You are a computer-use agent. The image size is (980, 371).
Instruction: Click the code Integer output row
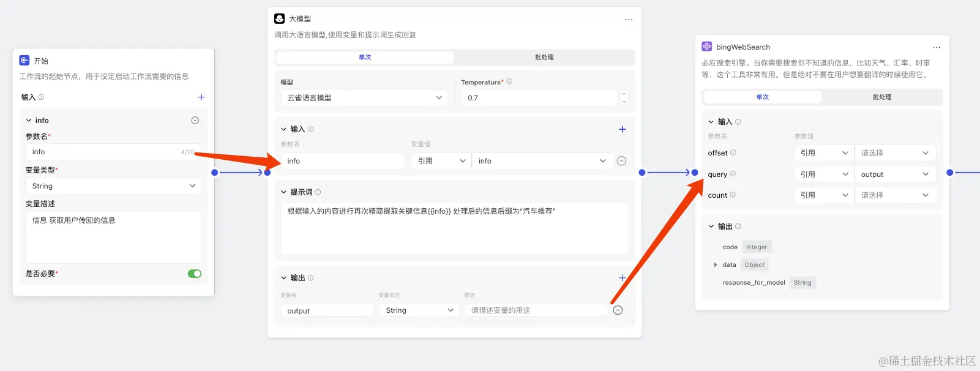(746, 247)
